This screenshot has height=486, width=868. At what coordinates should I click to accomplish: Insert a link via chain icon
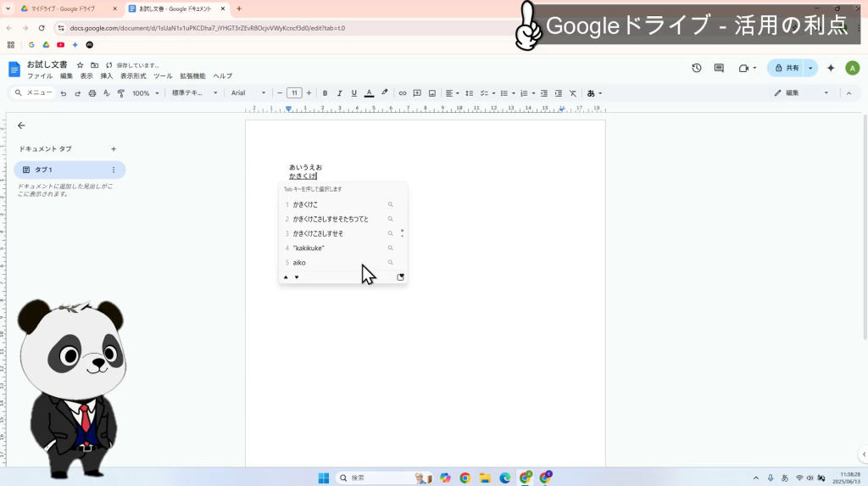403,93
